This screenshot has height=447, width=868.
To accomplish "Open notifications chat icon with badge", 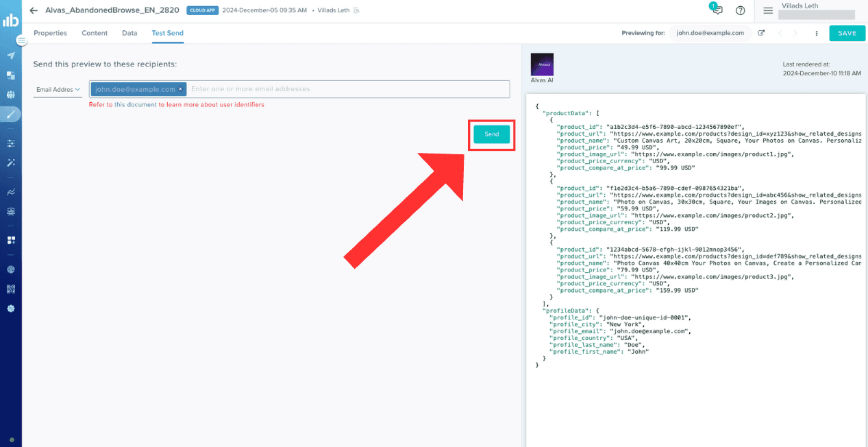I will (716, 9).
